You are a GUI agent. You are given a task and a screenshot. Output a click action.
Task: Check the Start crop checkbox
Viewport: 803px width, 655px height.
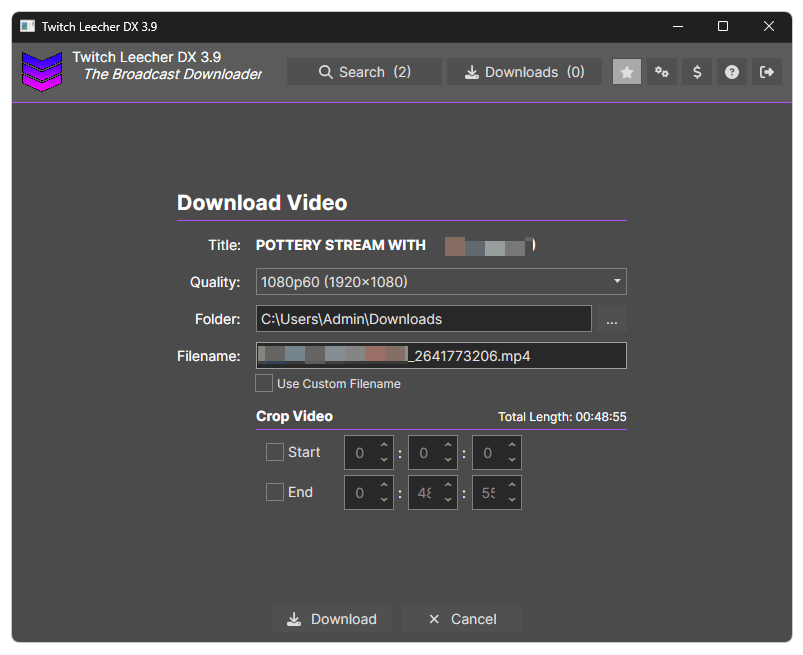[275, 452]
